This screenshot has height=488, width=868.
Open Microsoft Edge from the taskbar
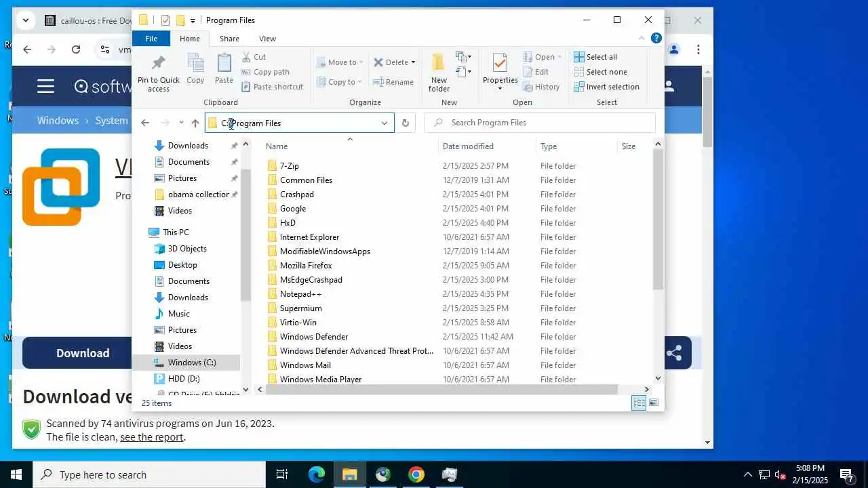coord(317,474)
